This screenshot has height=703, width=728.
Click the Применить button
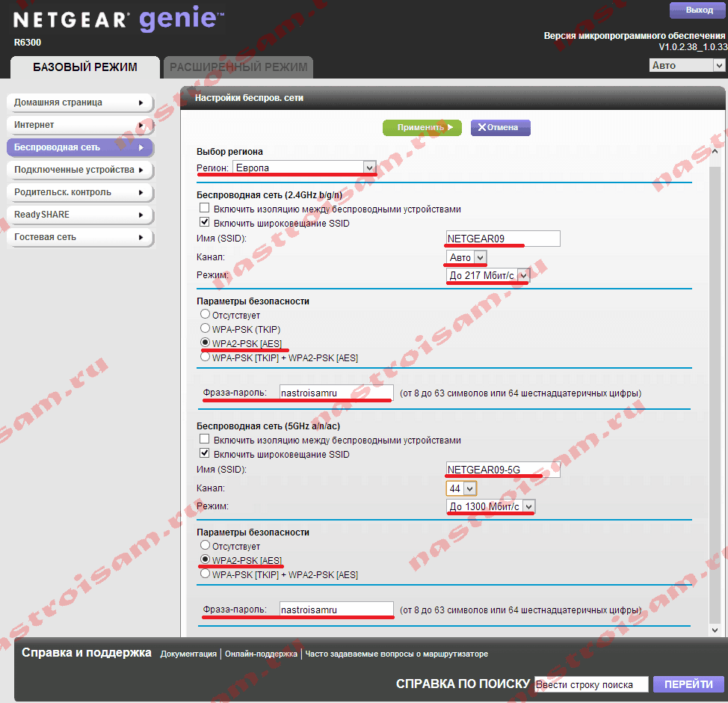click(422, 127)
